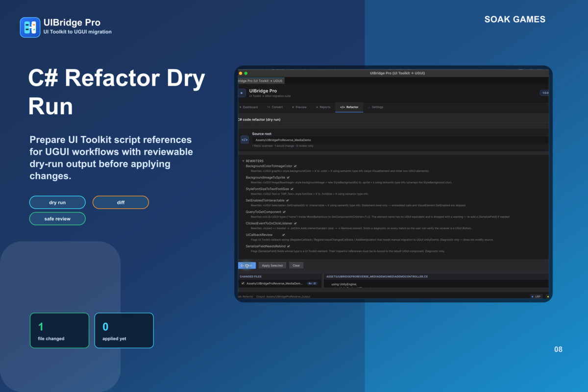
Task: Toggle UICallbackReview checkbox
Action: pos(283,235)
